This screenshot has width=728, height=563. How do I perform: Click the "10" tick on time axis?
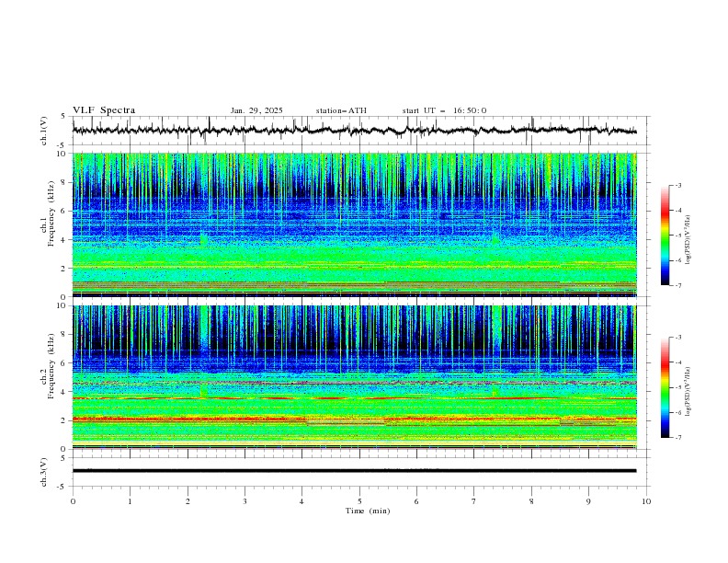pos(646,501)
